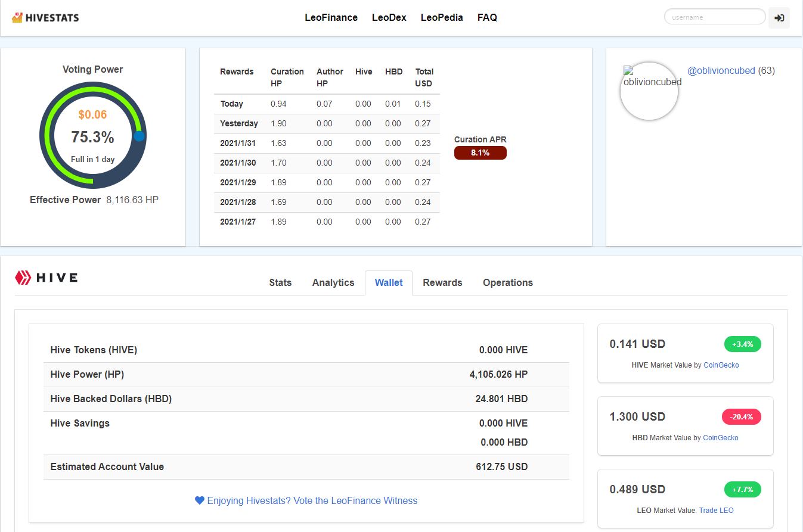
Task: Click the blue knob on voting power ring
Action: (x=139, y=136)
